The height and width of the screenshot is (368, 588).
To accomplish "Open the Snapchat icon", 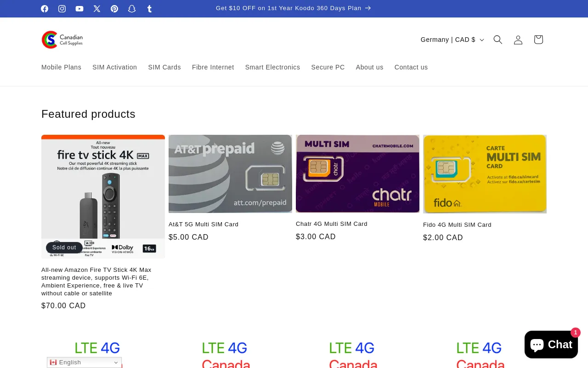I will tap(132, 9).
